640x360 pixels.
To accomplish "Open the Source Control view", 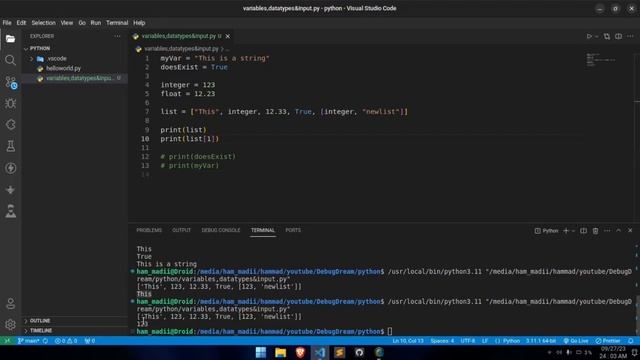I will click(11, 82).
